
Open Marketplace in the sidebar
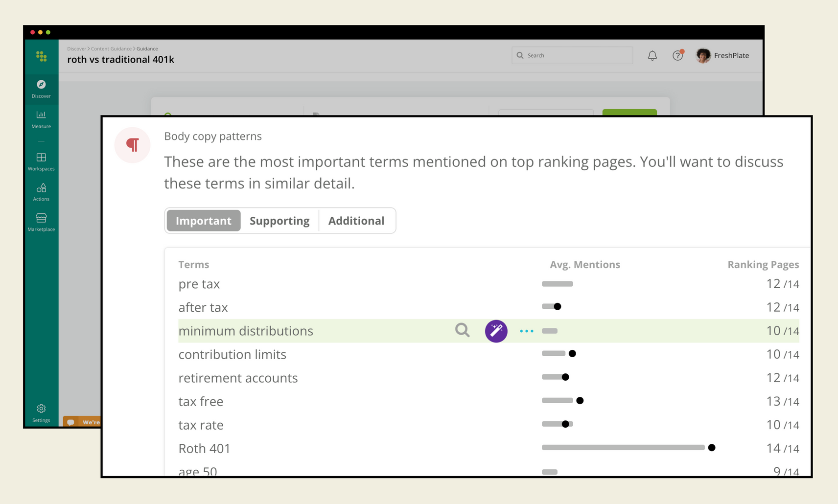[41, 223]
